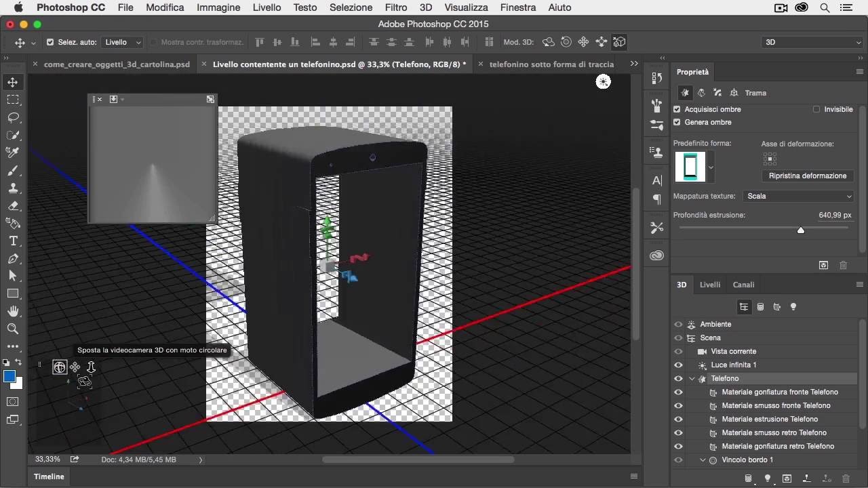The image size is (868, 488).
Task: Open the Livello menu
Action: tap(267, 7)
